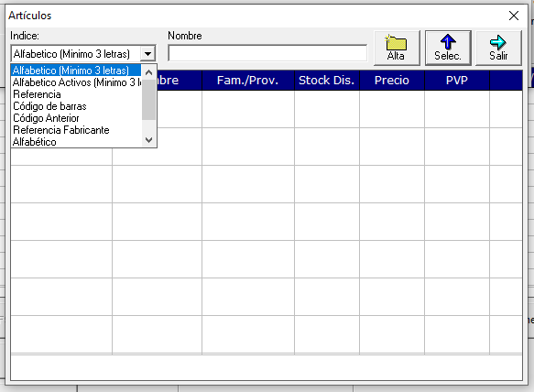
Task: Focus the Nombre text field
Action: point(267,53)
